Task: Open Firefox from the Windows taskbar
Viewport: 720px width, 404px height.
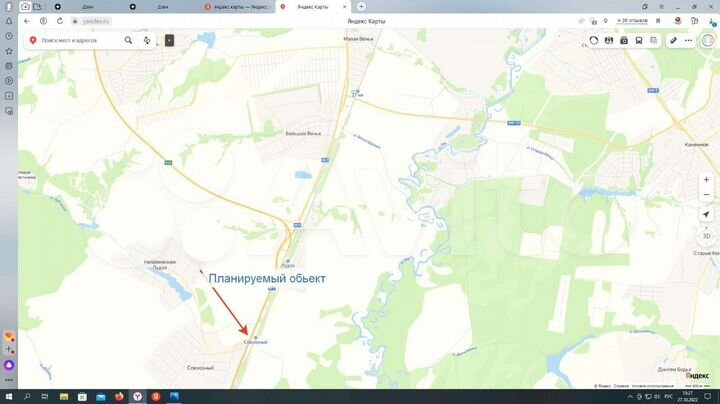Action: 118,397
